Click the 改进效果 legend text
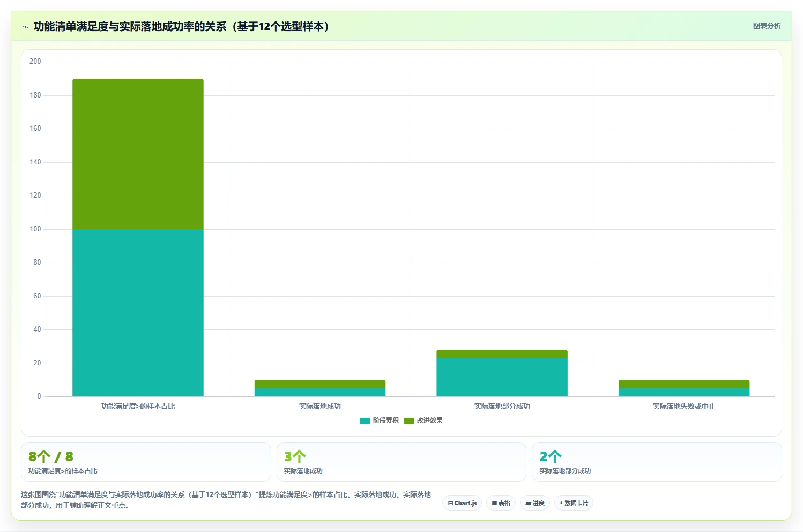This screenshot has width=803, height=532. [x=430, y=421]
